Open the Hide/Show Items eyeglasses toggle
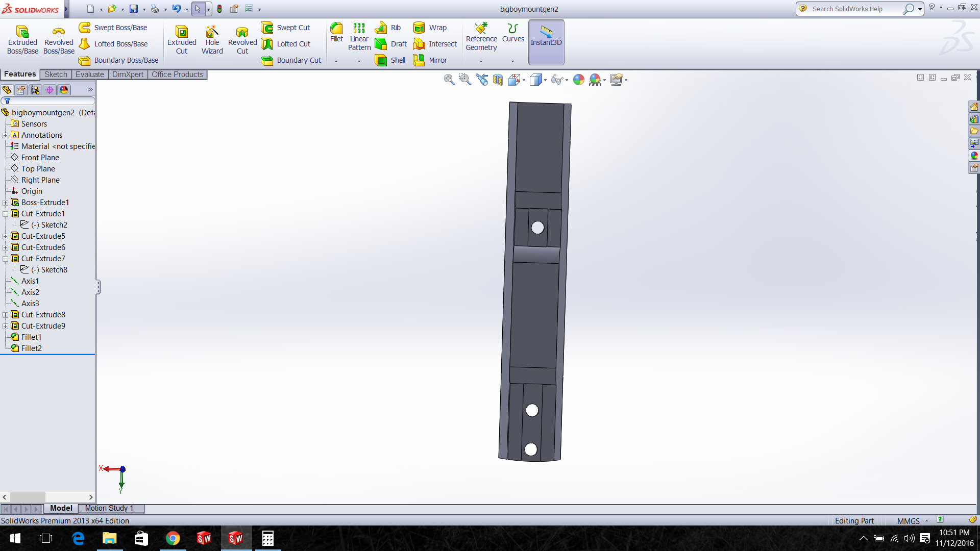980x551 pixels. click(x=557, y=79)
